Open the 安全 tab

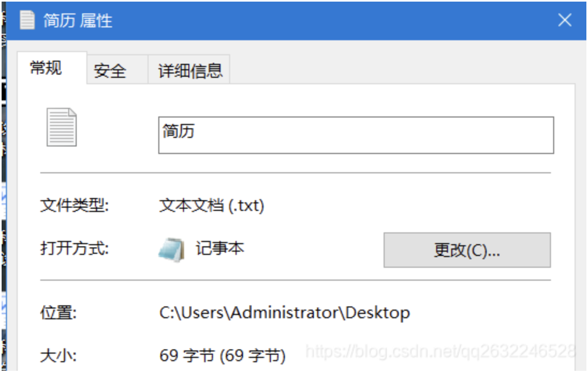click(110, 71)
